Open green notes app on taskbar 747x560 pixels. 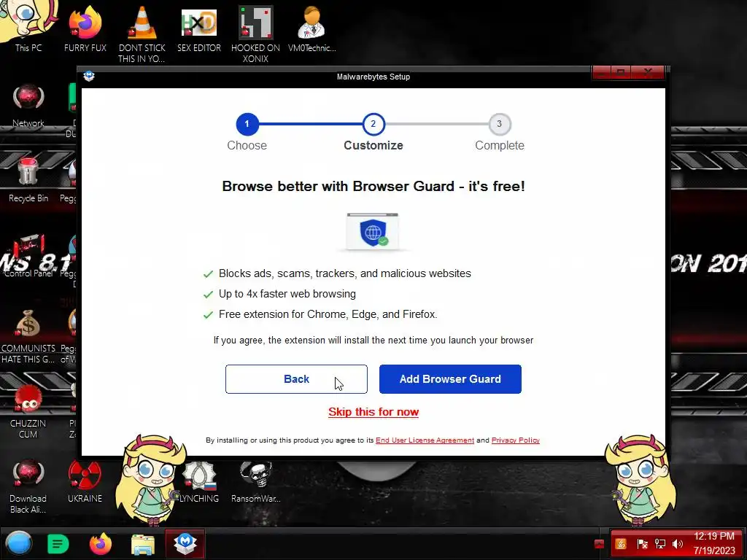coord(58,544)
